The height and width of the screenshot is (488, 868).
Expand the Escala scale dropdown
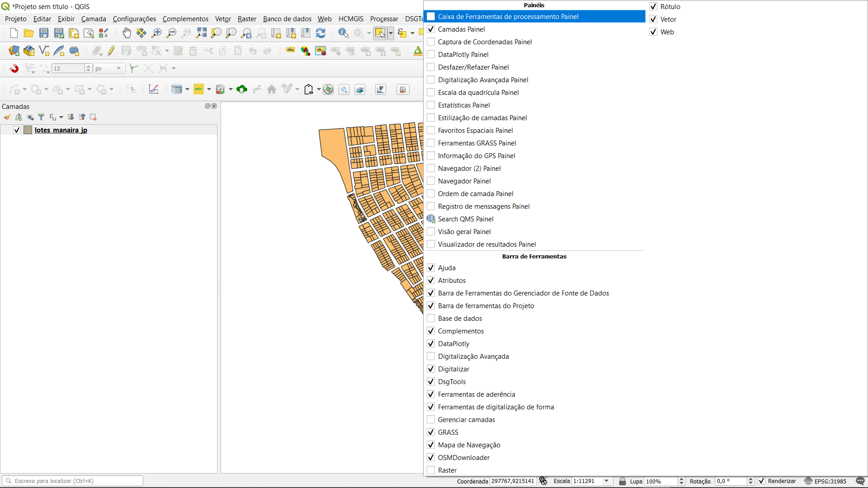(x=607, y=481)
